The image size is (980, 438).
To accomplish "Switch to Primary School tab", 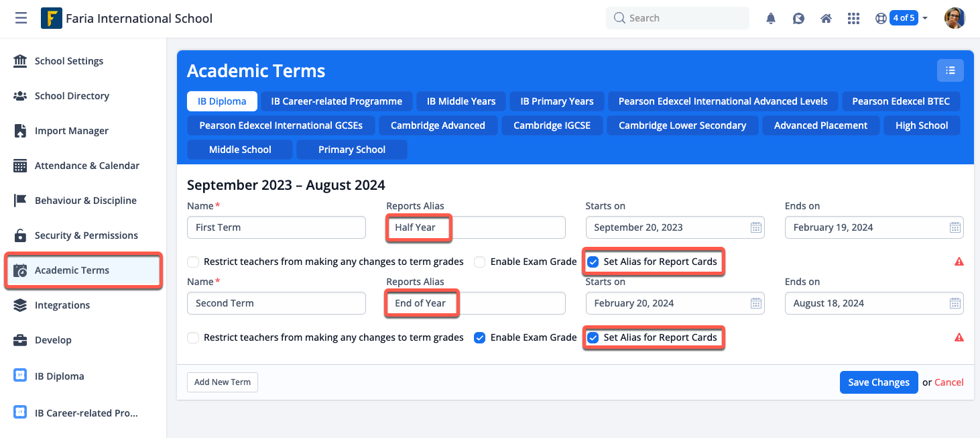I will 352,150.
